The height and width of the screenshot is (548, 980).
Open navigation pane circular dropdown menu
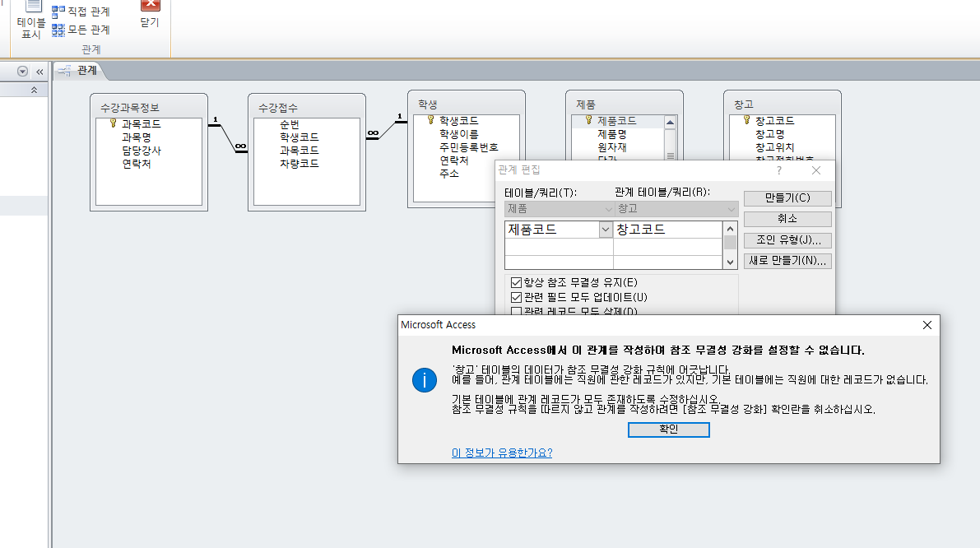tap(22, 72)
